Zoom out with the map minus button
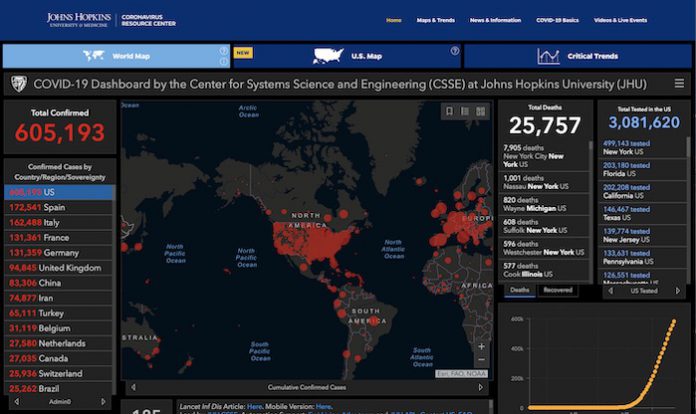 [x=482, y=359]
